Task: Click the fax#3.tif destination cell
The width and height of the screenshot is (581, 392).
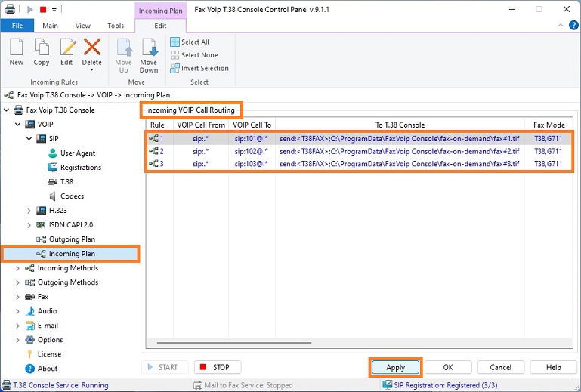Action: tap(400, 164)
